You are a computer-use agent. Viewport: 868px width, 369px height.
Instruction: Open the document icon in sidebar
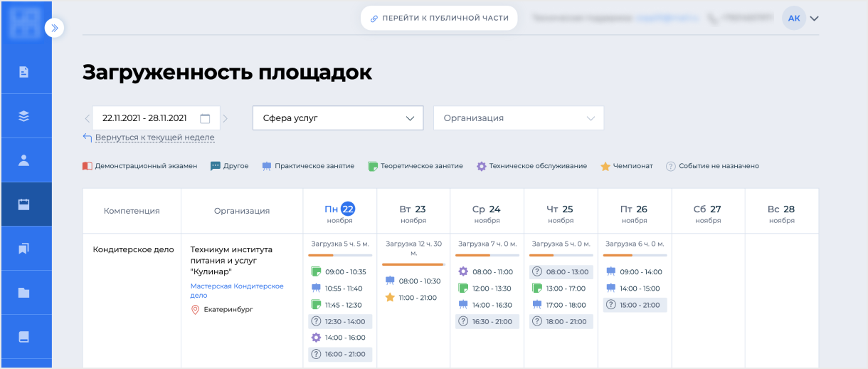pos(24,72)
